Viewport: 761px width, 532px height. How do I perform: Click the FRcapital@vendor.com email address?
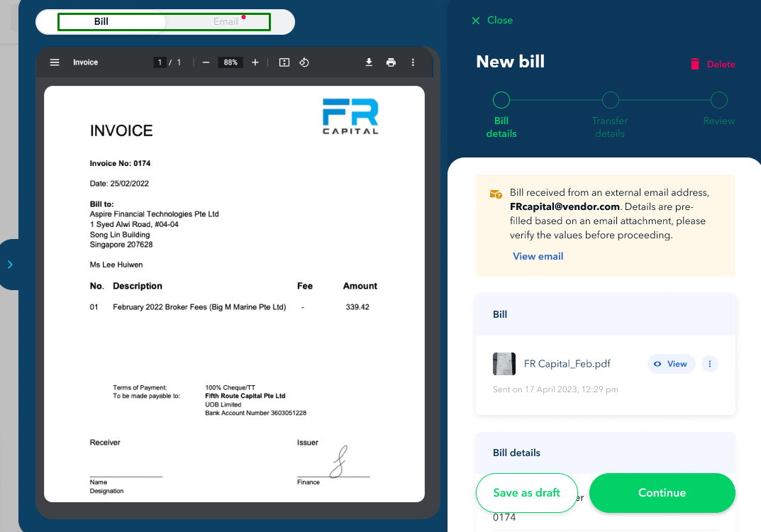click(565, 207)
